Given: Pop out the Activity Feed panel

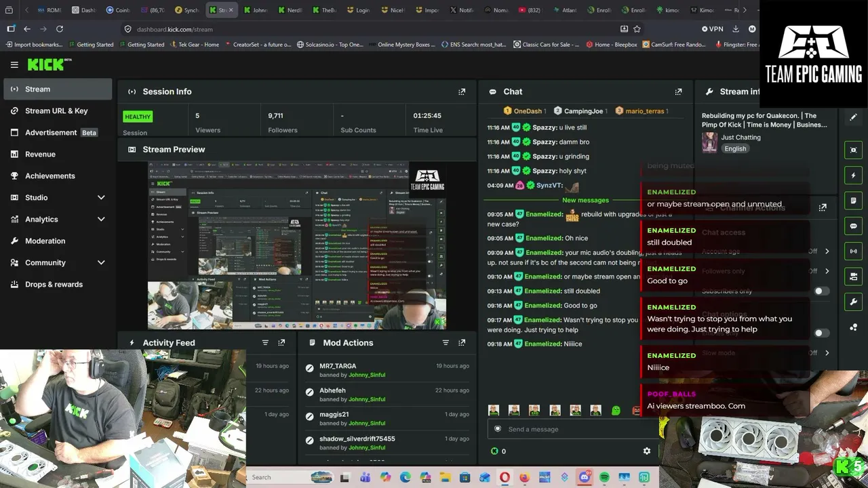Looking at the screenshot, I should 281,343.
